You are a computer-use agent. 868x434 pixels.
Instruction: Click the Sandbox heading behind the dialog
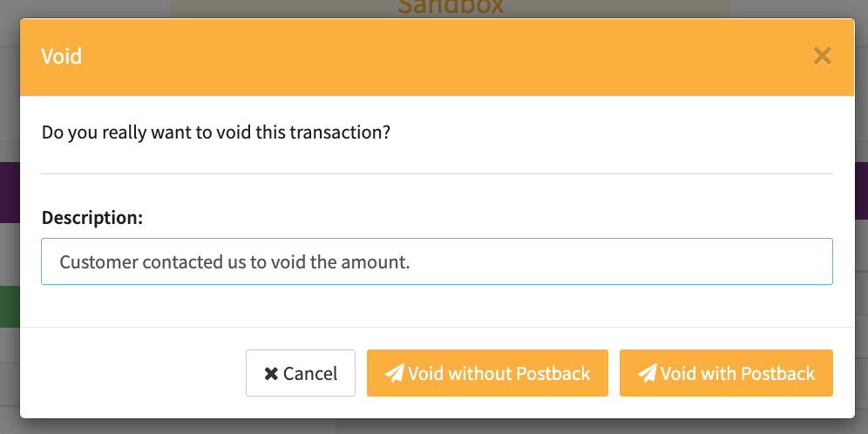[450, 7]
